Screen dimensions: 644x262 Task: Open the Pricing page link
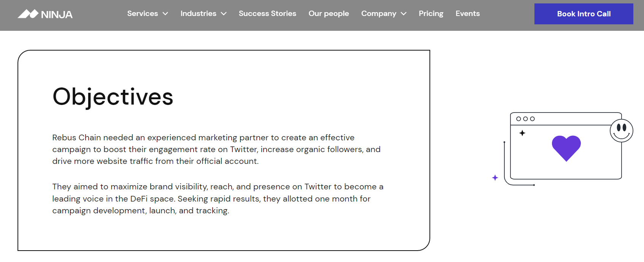(431, 14)
